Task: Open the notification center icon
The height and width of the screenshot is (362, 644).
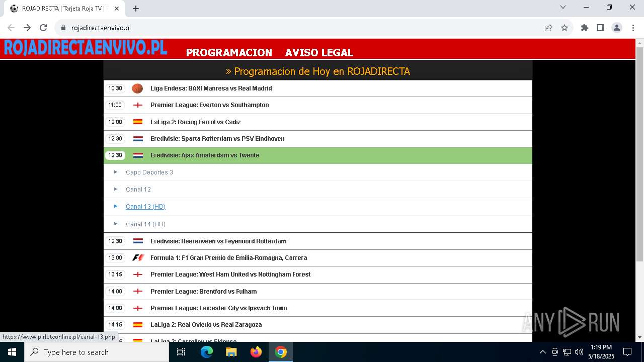Action: [627, 352]
